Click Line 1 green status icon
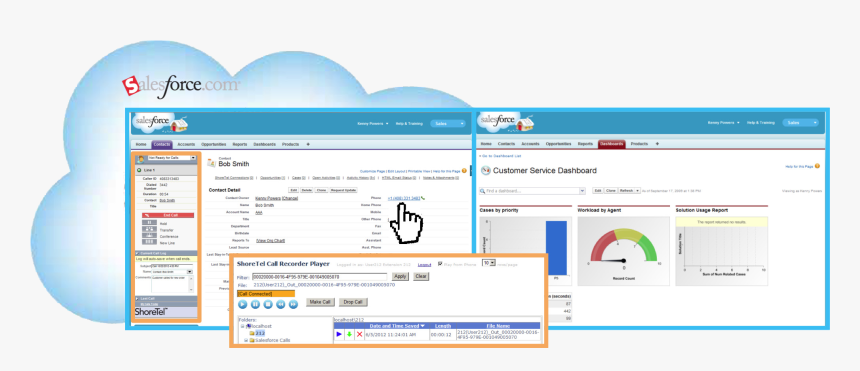 [x=139, y=171]
